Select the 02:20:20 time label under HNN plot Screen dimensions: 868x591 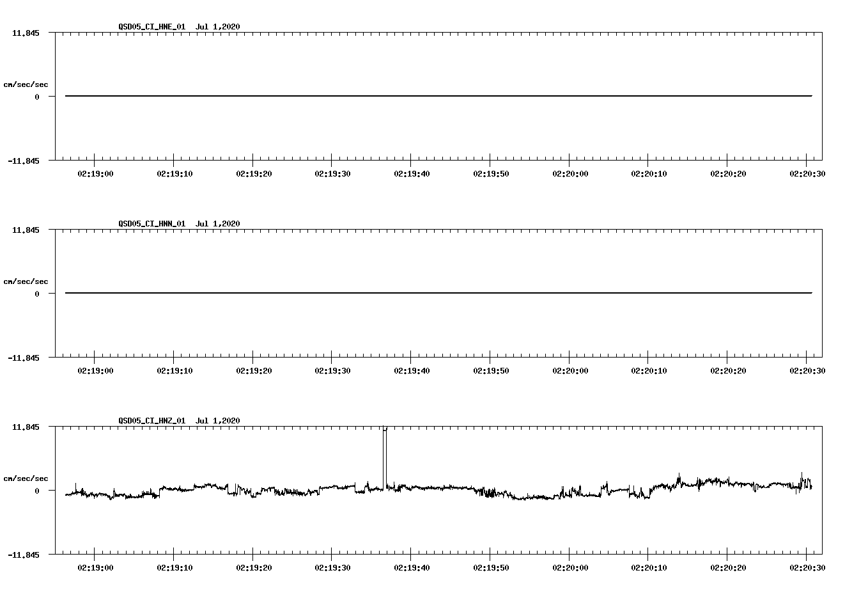728,370
